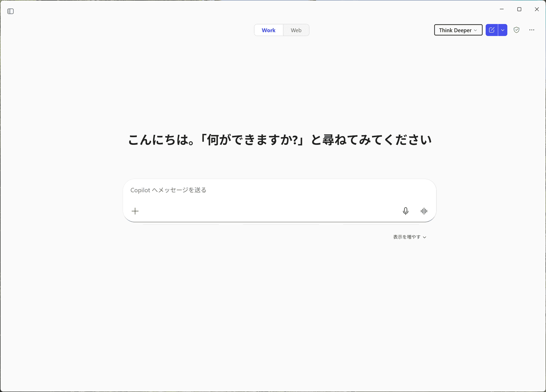Minimize the Copilot window
The height and width of the screenshot is (392, 546).
(x=502, y=9)
